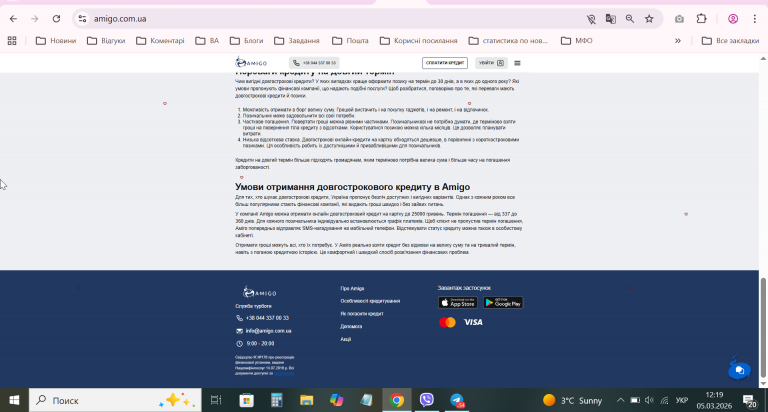Open the Завдання bookmark folder
The image size is (768, 412).
coord(297,41)
